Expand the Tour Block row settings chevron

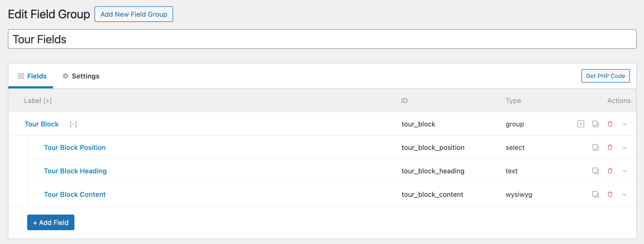(624, 124)
